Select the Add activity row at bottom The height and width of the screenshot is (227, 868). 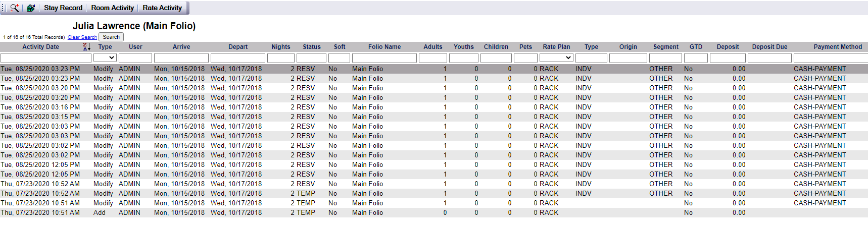pyautogui.click(x=434, y=212)
